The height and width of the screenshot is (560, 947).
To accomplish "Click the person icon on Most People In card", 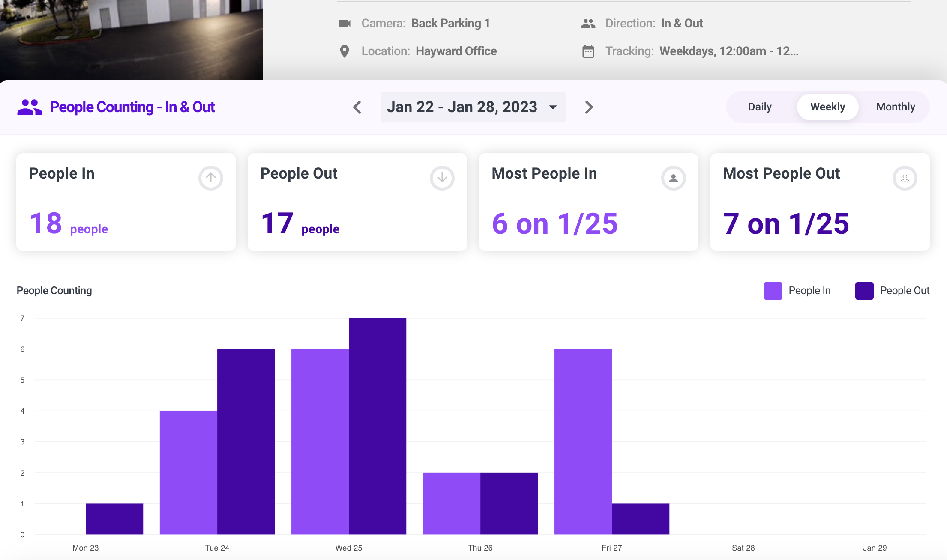I will pyautogui.click(x=674, y=178).
